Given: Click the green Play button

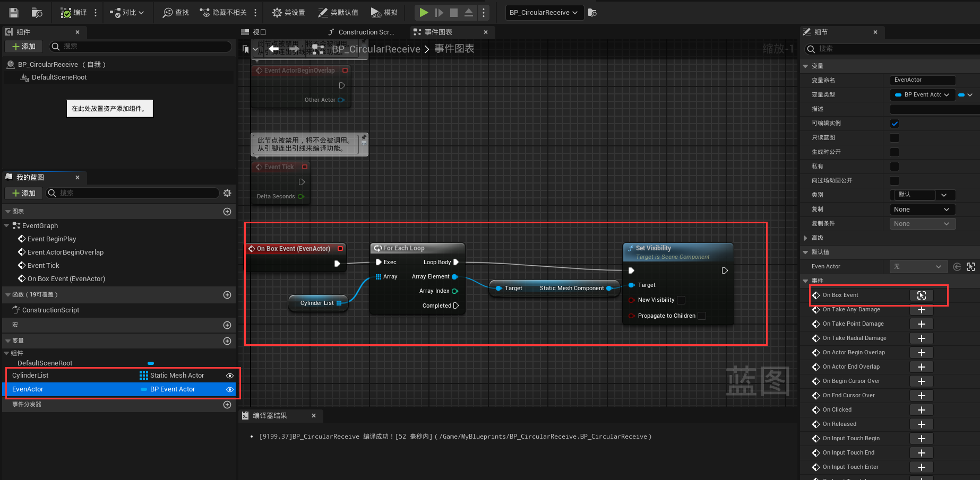Looking at the screenshot, I should [x=424, y=12].
